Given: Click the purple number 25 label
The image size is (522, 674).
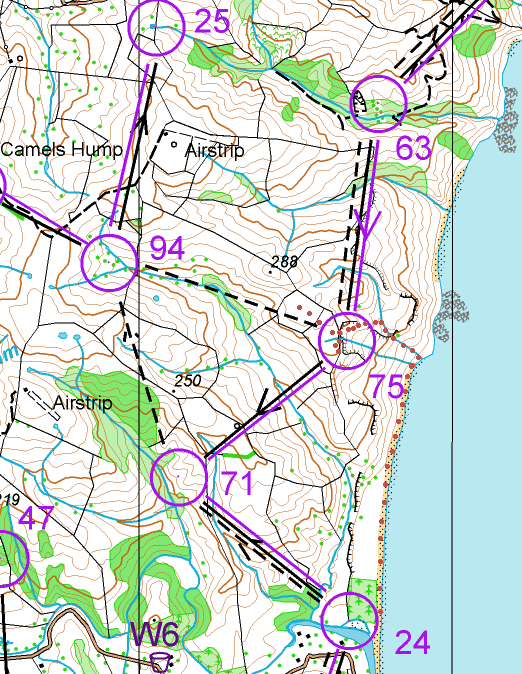Looking at the screenshot, I should [x=212, y=21].
